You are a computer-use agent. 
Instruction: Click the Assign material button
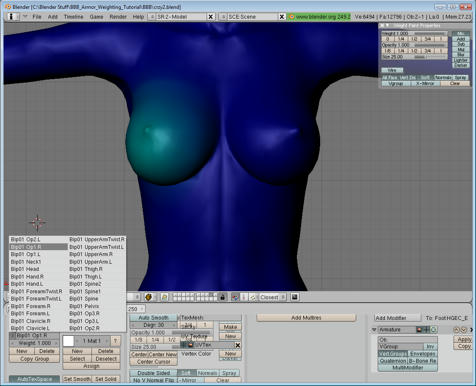click(x=91, y=366)
